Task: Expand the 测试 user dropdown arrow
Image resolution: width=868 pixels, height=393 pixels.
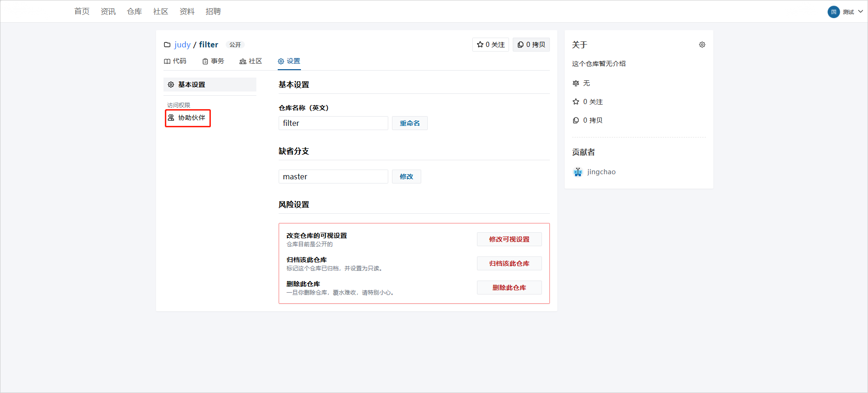Action: point(861,12)
